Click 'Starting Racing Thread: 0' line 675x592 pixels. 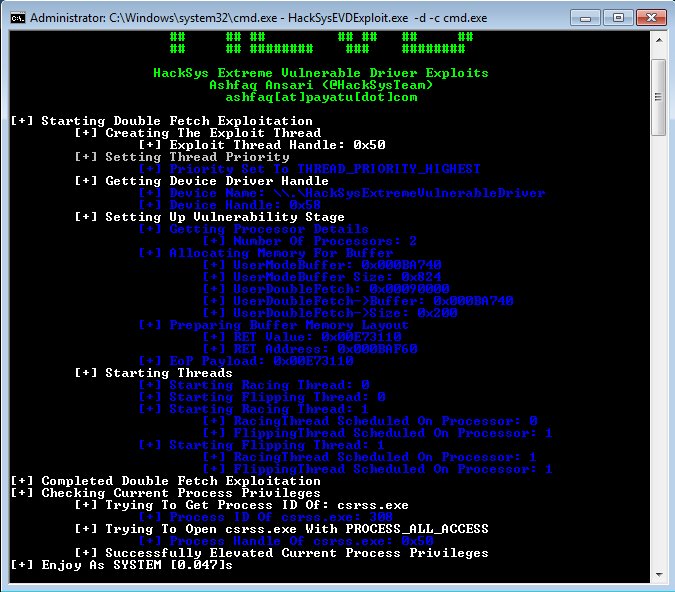point(254,385)
